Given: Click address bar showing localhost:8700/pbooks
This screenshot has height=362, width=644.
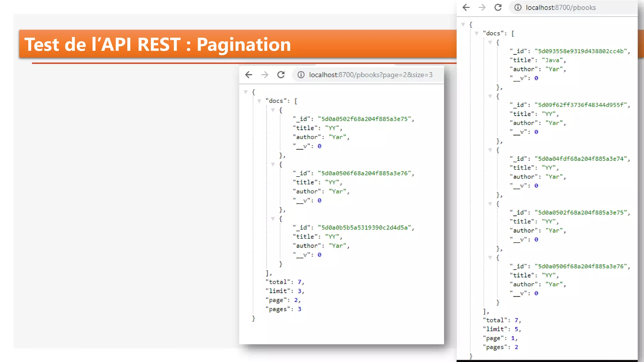Looking at the screenshot, I should (573, 8).
